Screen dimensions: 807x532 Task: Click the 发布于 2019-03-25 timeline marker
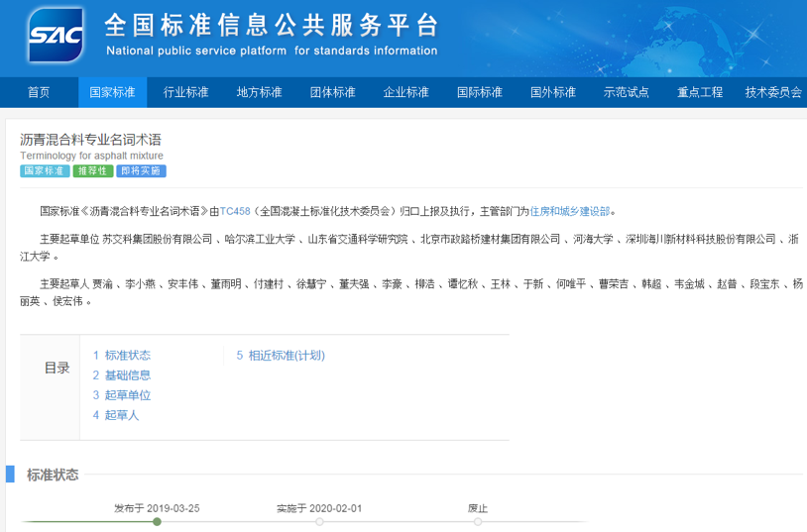(157, 521)
